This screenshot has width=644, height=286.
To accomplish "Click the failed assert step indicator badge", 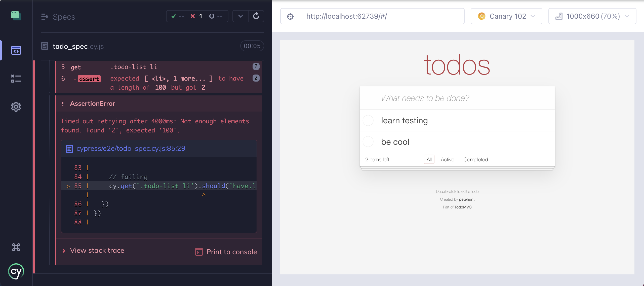I will [256, 79].
